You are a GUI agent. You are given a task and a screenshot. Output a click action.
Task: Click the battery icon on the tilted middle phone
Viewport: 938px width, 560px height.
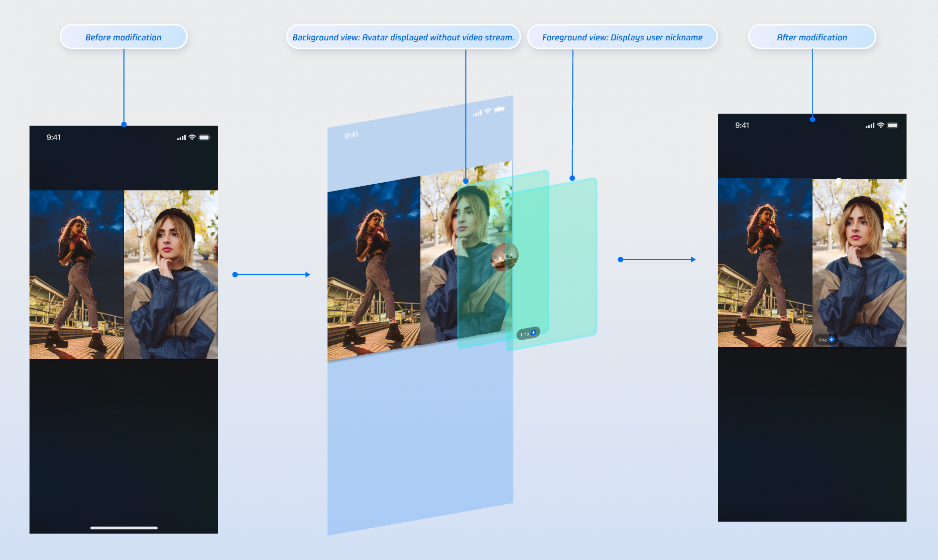500,109
